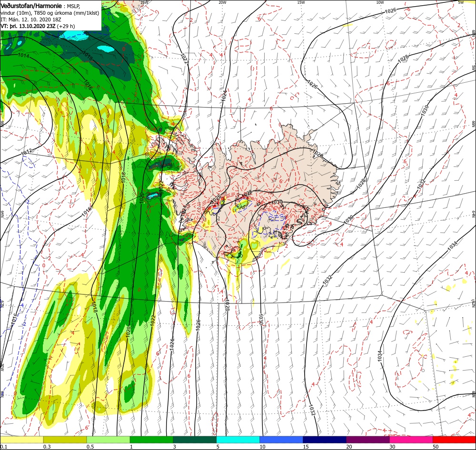The image size is (476, 450).
Task: Click the "1012" isobar pressure label
Action: tap(26, 153)
